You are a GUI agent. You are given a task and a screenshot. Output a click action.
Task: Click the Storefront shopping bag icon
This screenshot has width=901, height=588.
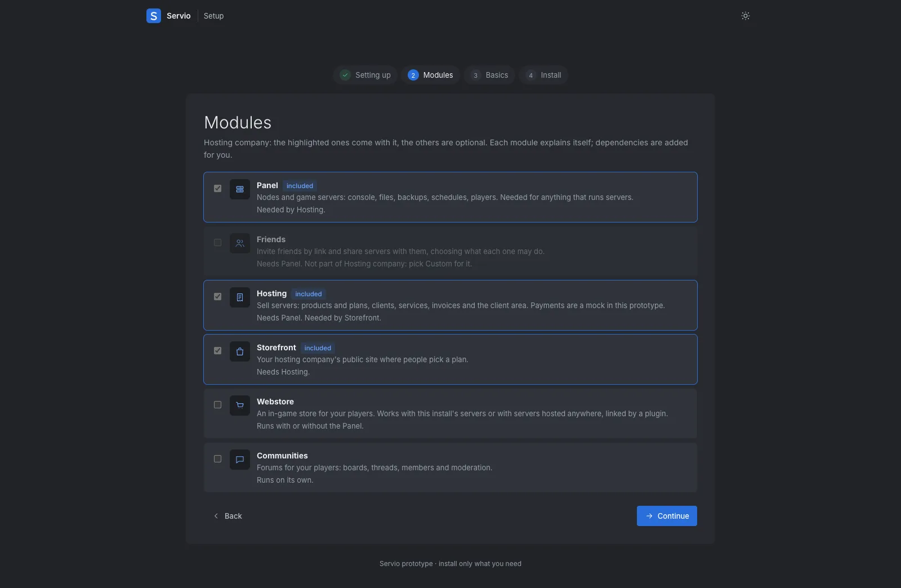[x=240, y=351]
